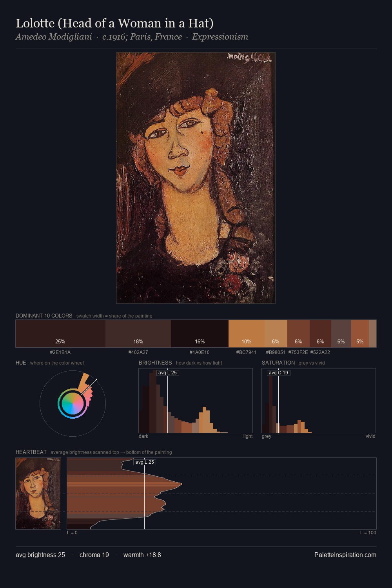Click the artist name 'Amedeo Modigliani'

(x=54, y=37)
